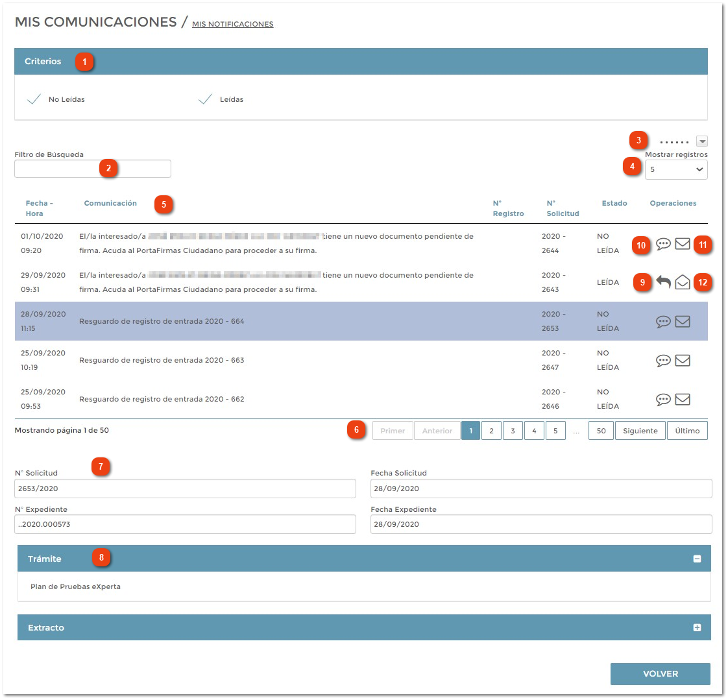Click reply arrow icon in 29/09/2020 row
Viewport: 728px width, 700px height.
coord(662,282)
